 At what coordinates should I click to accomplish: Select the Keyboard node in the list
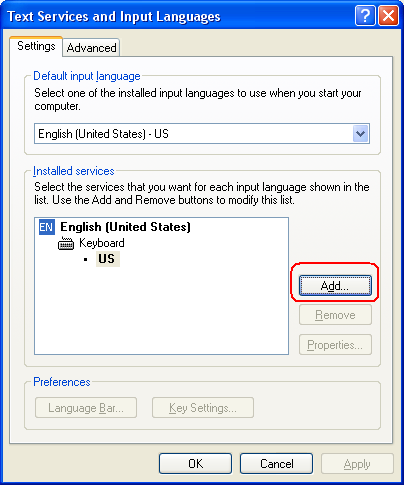tap(102, 243)
